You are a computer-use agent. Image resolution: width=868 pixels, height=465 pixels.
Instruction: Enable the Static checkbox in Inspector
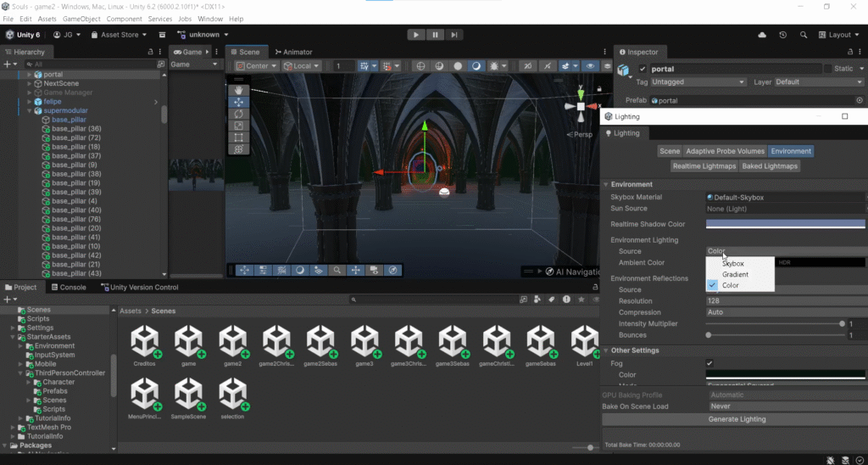pos(829,69)
